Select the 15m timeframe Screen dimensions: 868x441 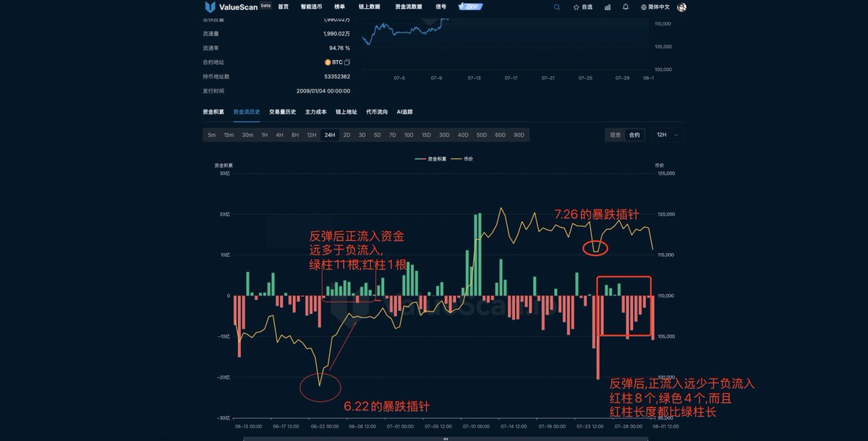click(229, 134)
